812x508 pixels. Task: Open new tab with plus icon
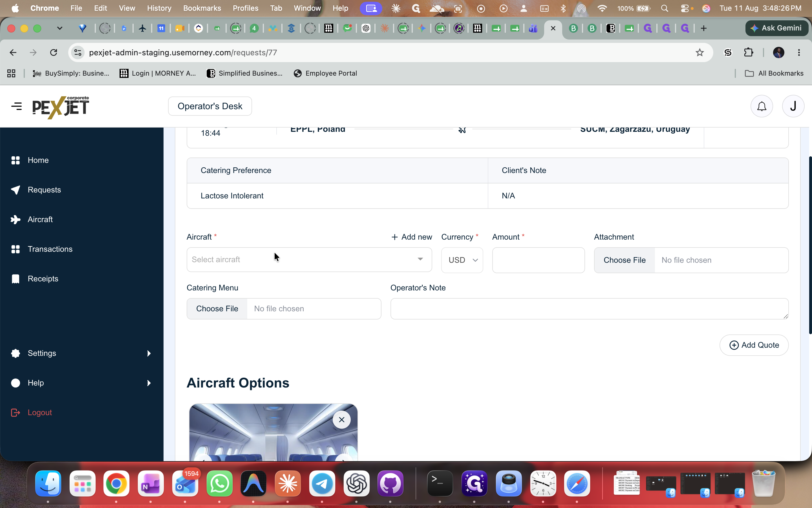click(704, 28)
